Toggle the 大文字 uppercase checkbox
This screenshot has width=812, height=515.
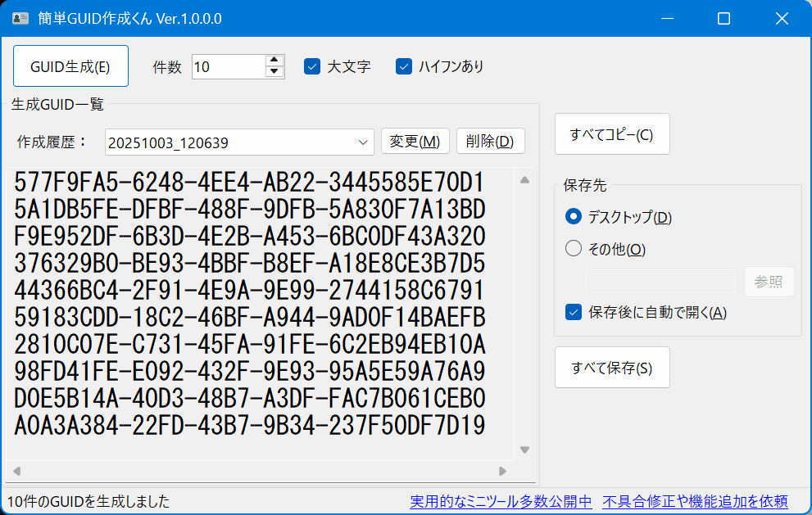(312, 66)
